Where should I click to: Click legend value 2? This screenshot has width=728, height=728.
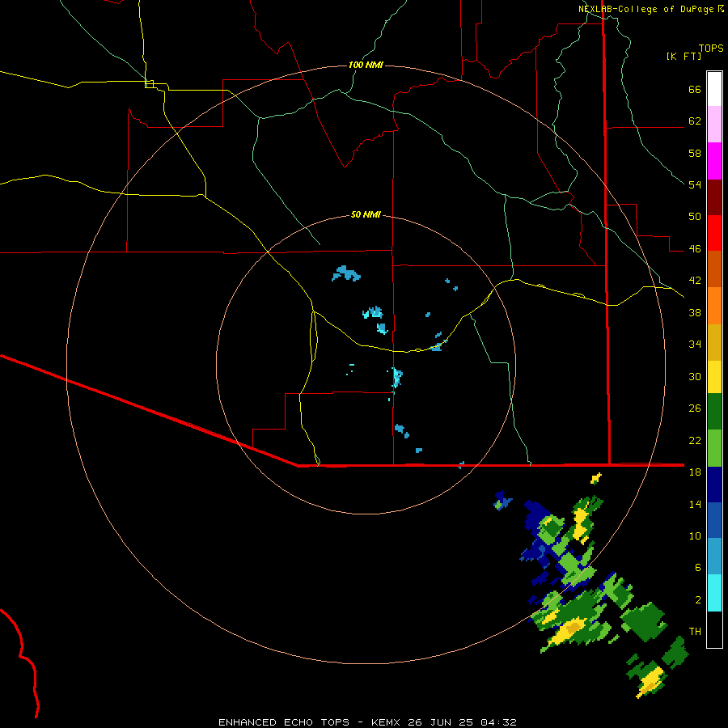(697, 600)
